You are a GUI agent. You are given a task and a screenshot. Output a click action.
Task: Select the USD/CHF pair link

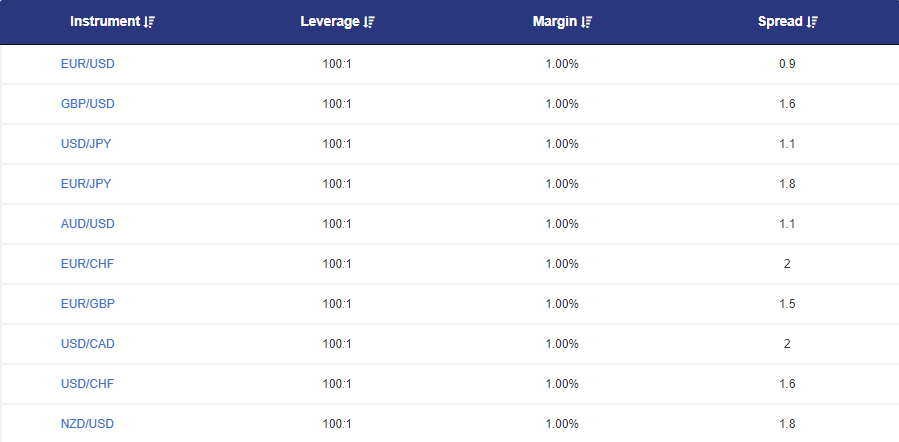point(88,384)
